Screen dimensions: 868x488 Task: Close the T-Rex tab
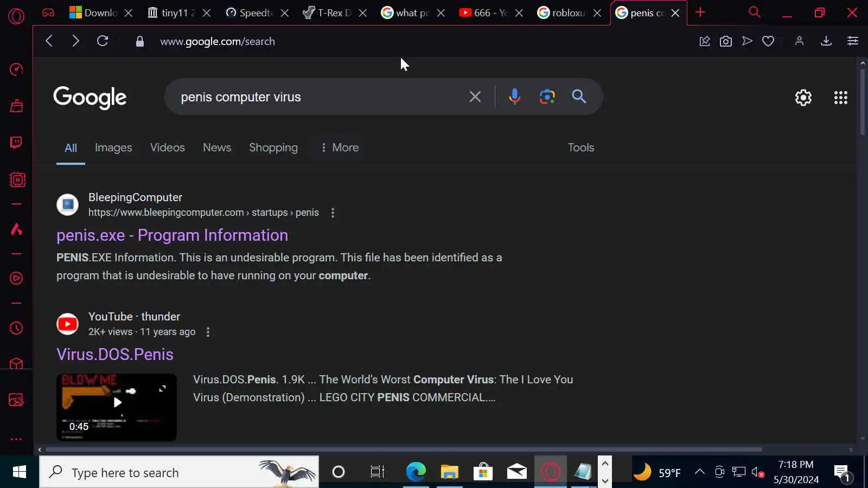click(x=363, y=13)
